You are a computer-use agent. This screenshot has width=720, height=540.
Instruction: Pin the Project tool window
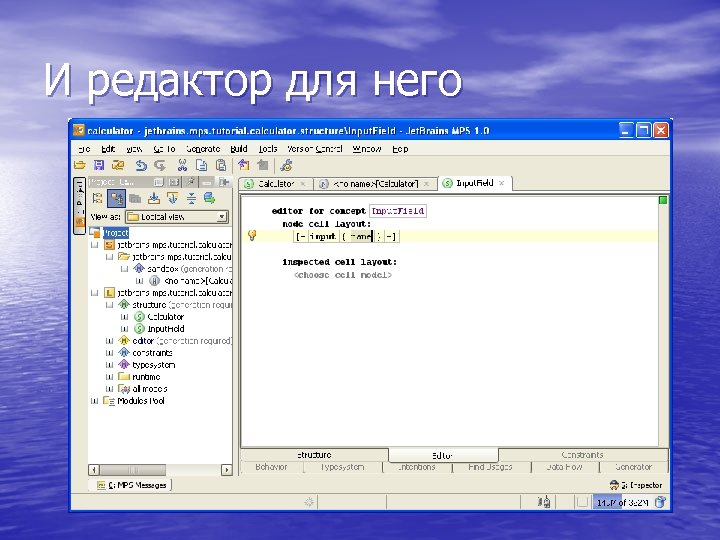pyautogui.click(x=191, y=182)
